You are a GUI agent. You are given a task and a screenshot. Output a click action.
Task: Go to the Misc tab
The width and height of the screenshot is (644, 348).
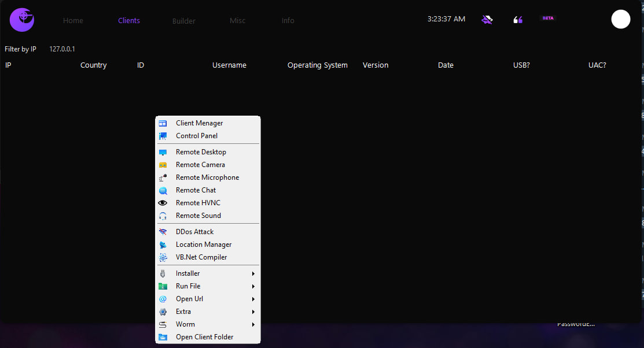click(237, 21)
